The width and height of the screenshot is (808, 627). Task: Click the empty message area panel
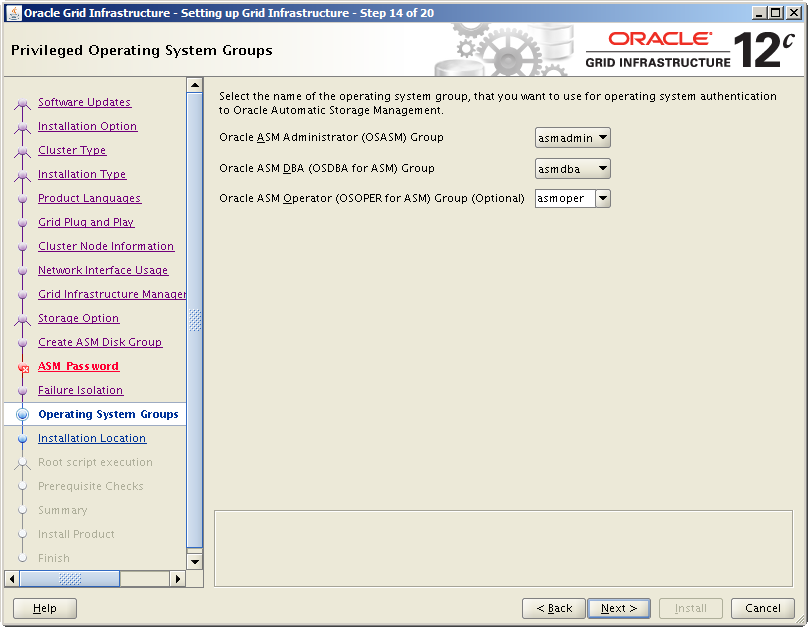[503, 548]
